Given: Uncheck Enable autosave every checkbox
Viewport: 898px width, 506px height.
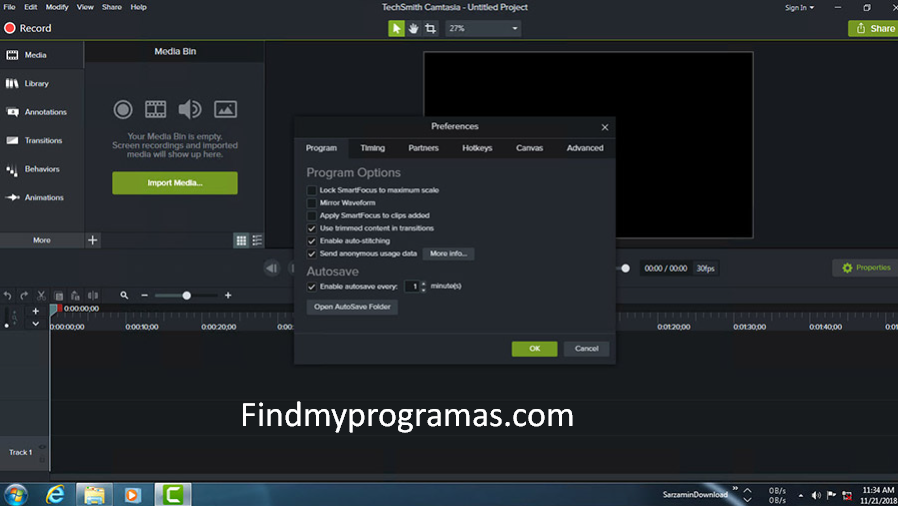Looking at the screenshot, I should click(312, 287).
